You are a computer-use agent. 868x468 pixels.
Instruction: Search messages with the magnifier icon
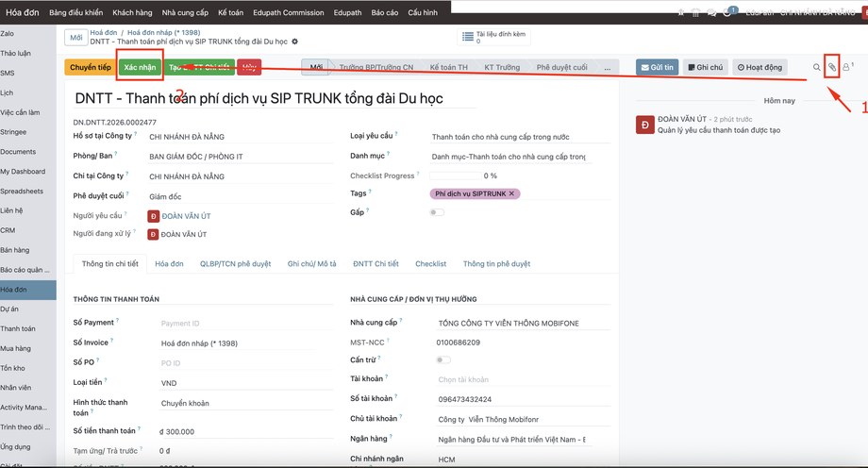coord(816,68)
